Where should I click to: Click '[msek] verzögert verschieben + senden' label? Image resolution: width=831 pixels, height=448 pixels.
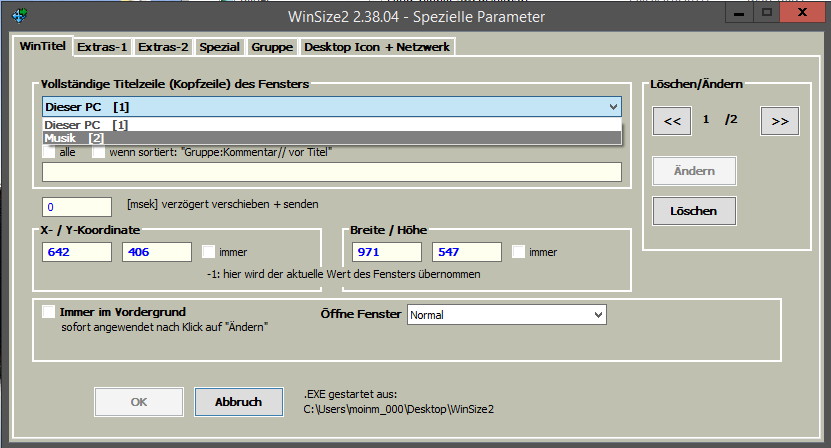point(223,204)
